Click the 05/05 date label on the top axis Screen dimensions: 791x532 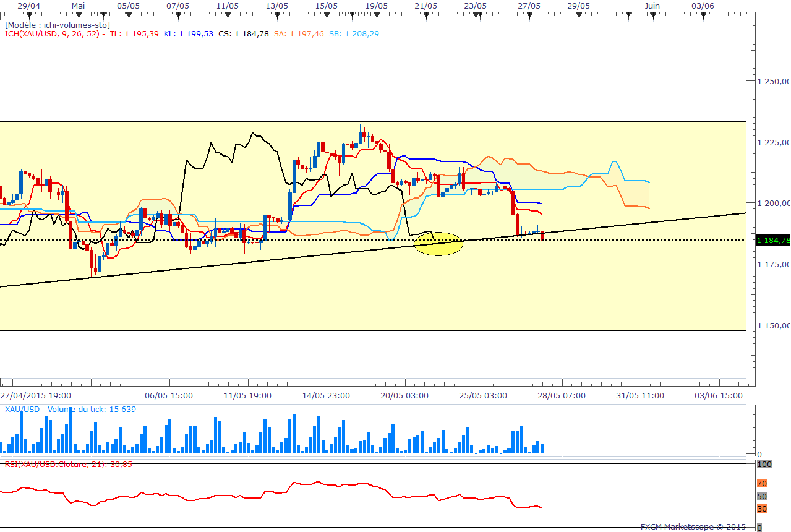[128, 5]
